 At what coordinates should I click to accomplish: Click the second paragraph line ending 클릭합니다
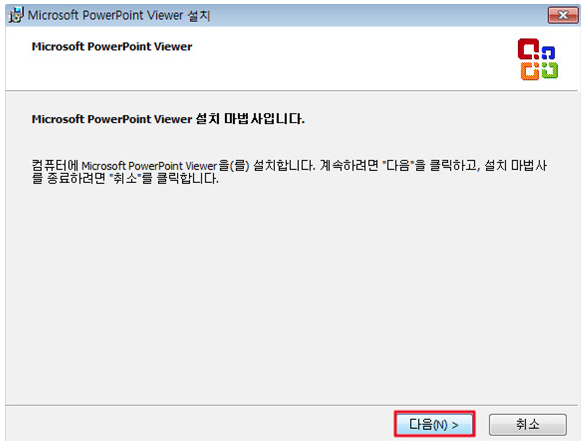click(x=125, y=179)
